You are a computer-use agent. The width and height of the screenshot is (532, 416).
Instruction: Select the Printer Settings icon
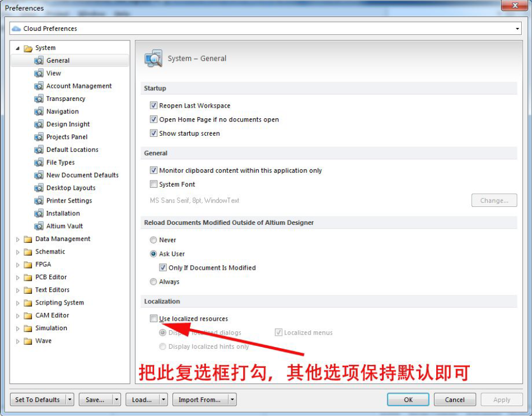point(39,201)
